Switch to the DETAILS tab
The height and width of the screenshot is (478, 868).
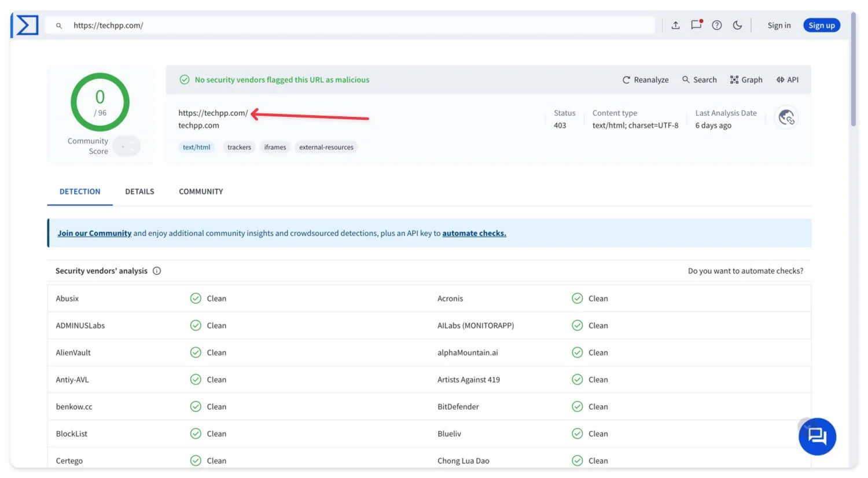click(139, 192)
